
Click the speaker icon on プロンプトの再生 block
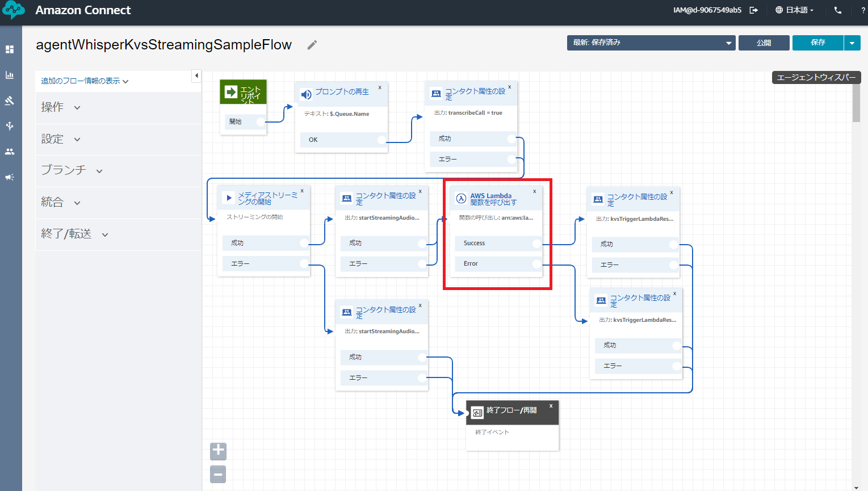point(306,95)
